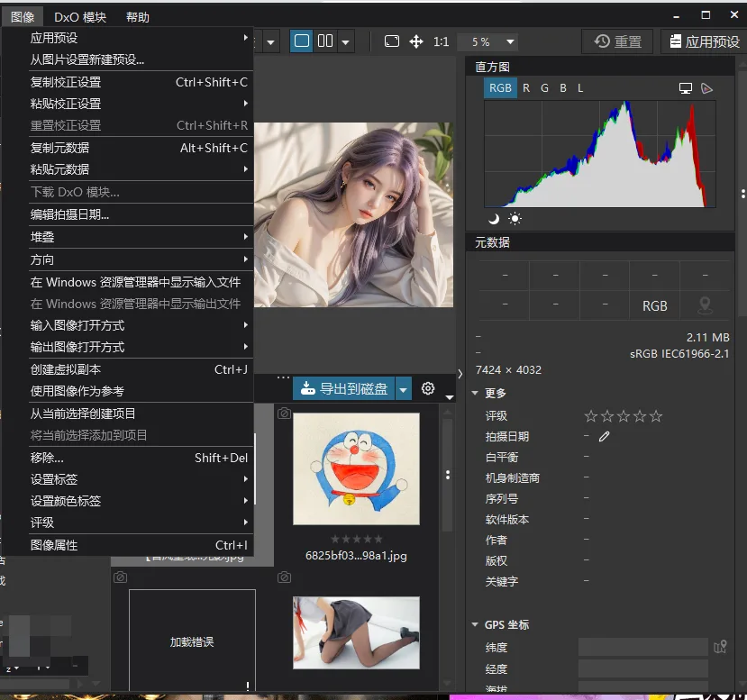The height and width of the screenshot is (700, 747).
Task: Click the GPS location pin icon in metadata
Action: pos(705,305)
